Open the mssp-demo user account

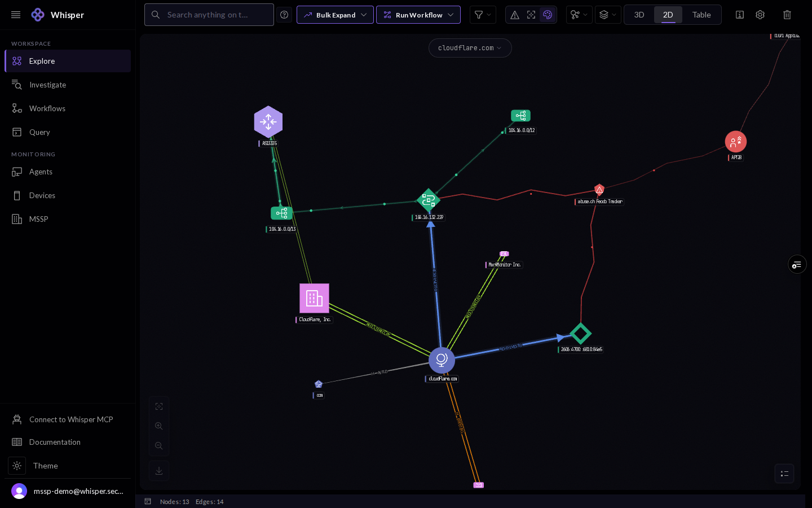68,491
